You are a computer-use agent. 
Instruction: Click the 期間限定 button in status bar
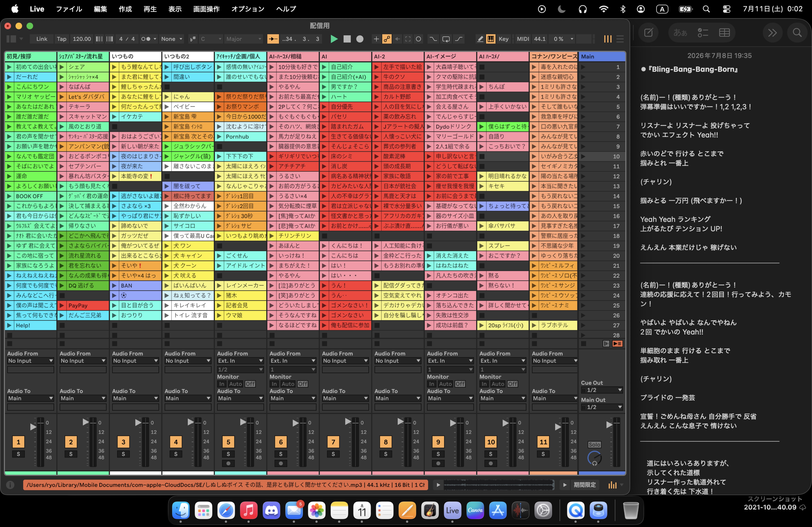584,485
